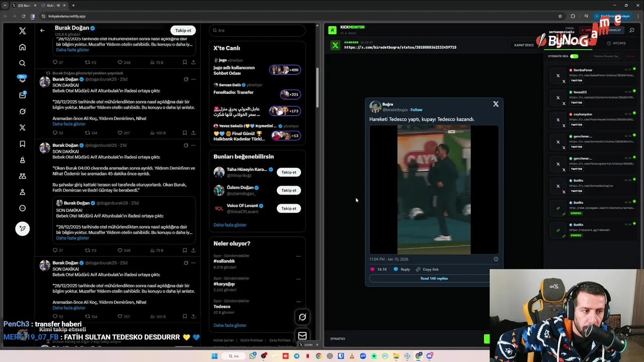
Task: Show more trends under Neler oluyor?
Action: pos(230,325)
